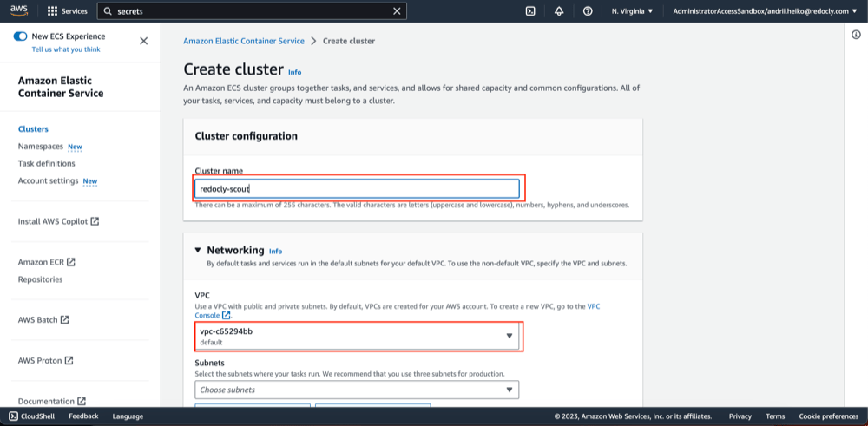Click the Cluster name input field
Viewport: 868px width, 426px height.
coord(357,188)
